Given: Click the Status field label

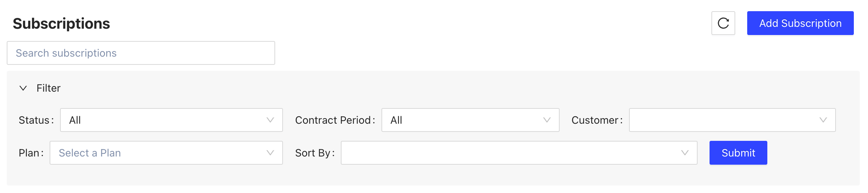Looking at the screenshot, I should coord(34,120).
